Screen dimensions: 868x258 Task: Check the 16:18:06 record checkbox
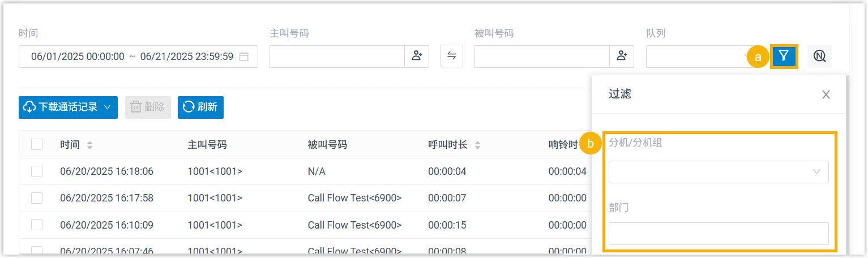[37, 171]
